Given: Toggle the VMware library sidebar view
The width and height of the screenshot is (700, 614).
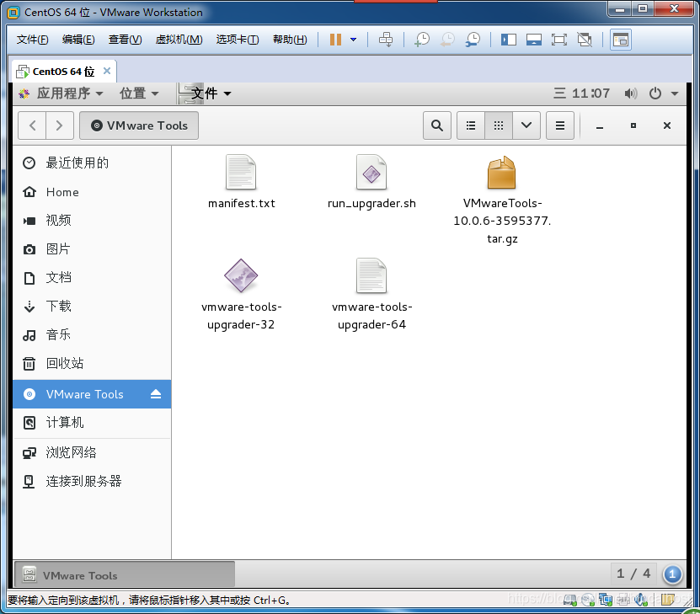Looking at the screenshot, I should (508, 40).
